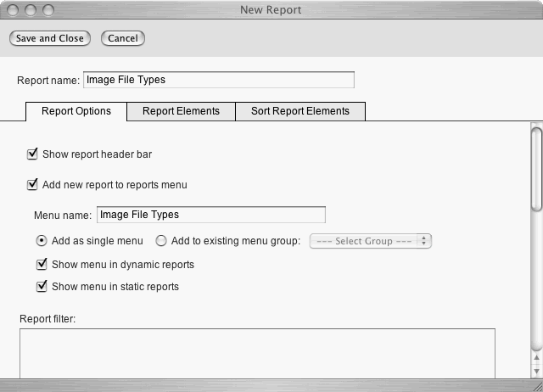
Task: Uncheck Show report header bar
Action: [x=33, y=154]
